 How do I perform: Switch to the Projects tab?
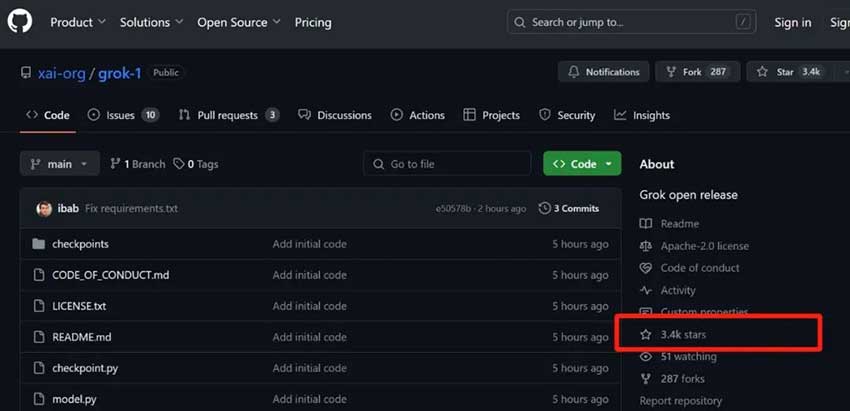491,115
